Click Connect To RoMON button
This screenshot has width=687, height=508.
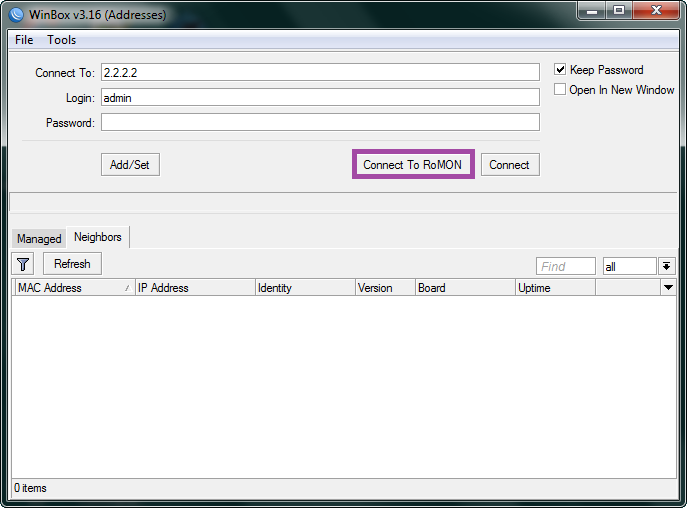tap(413, 164)
